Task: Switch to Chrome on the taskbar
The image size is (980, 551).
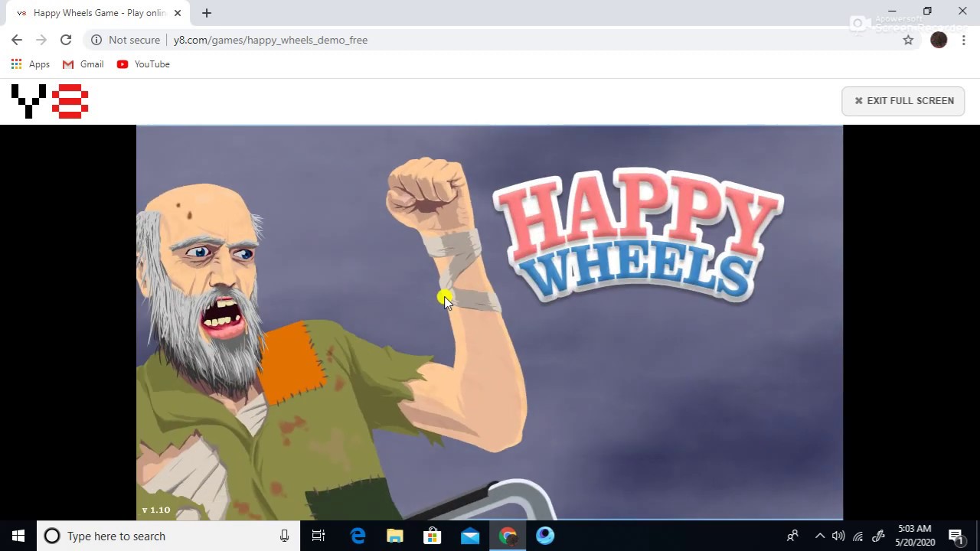Action: click(508, 536)
